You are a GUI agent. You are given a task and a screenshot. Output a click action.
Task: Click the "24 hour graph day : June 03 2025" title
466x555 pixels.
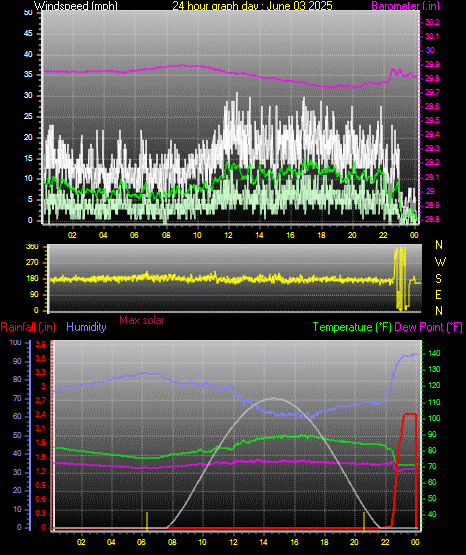coord(252,5)
